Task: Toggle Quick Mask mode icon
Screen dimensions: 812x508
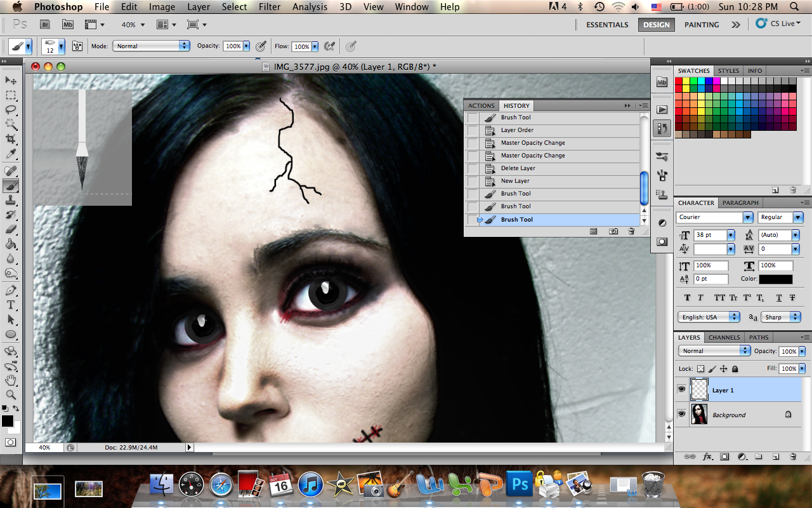Action: point(11,442)
